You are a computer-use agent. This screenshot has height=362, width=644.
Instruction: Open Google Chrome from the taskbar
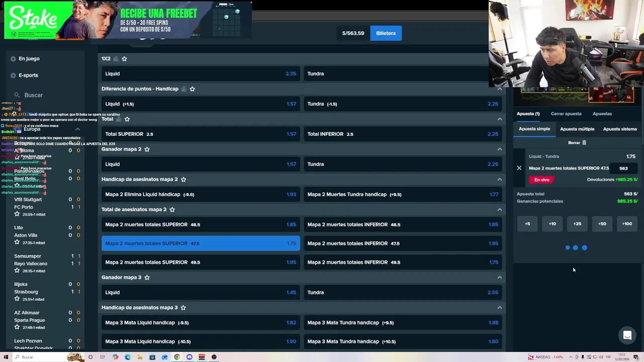177,357
